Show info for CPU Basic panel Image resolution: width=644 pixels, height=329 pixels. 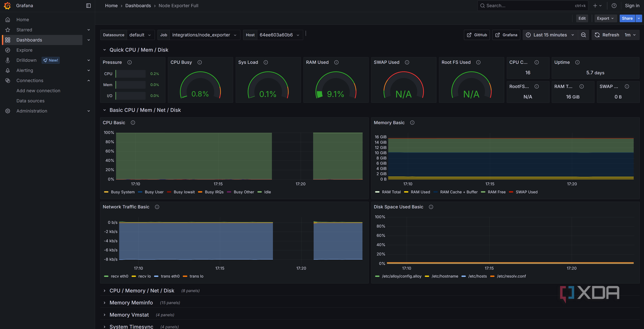pyautogui.click(x=133, y=123)
